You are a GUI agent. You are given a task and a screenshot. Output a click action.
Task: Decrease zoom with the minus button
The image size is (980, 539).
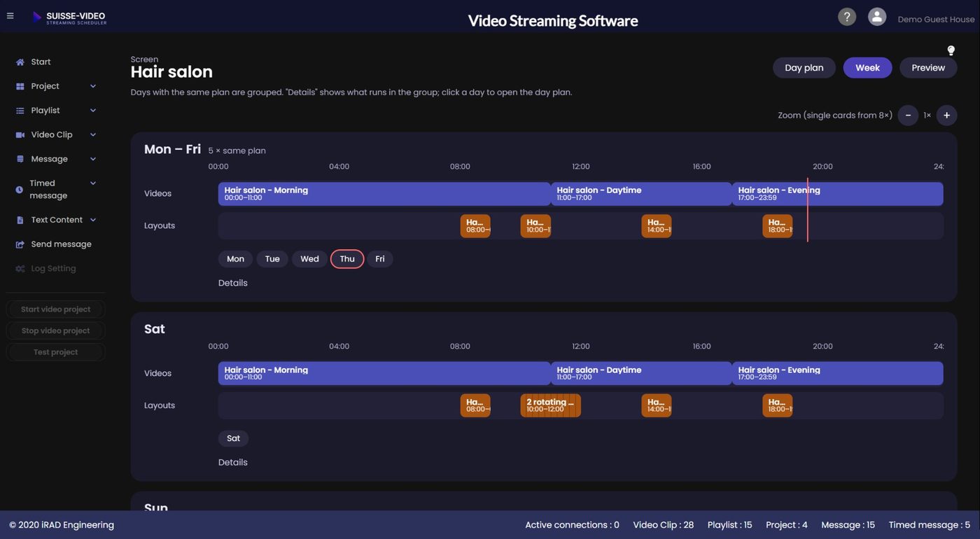point(908,115)
